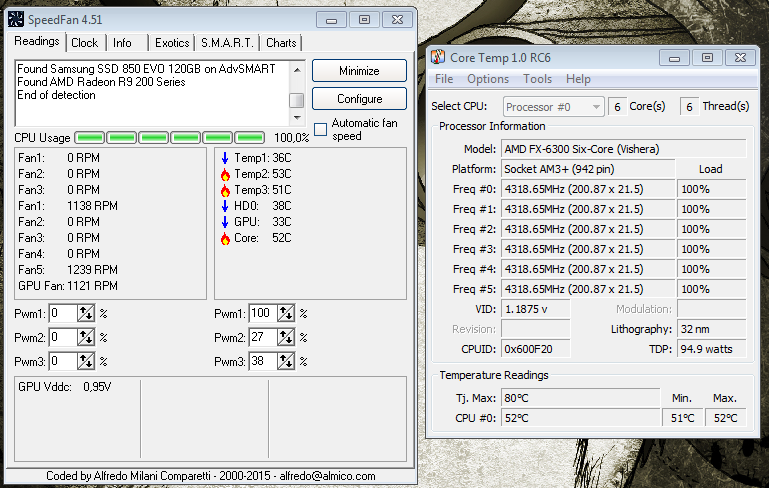Click the VID value 1.1875 v
Screen dimensions: 769x488
pyautogui.click(x=536, y=309)
